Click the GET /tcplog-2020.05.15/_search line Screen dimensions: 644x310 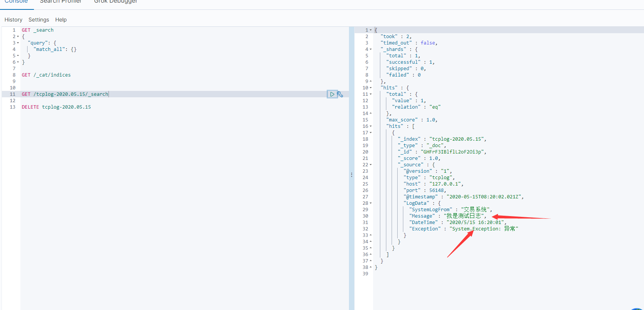(65, 94)
